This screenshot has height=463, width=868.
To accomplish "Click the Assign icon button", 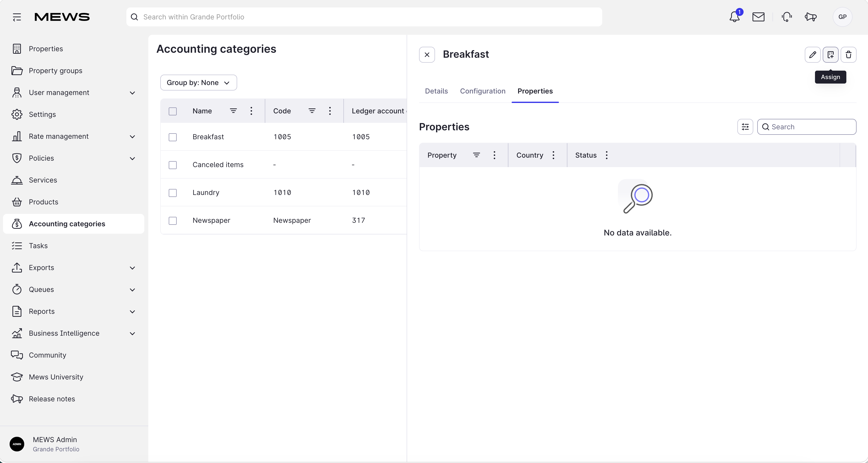I will pos(831,54).
